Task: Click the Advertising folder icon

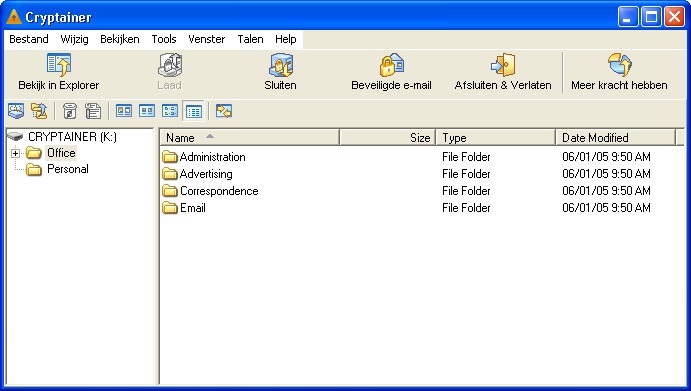Action: coord(170,174)
